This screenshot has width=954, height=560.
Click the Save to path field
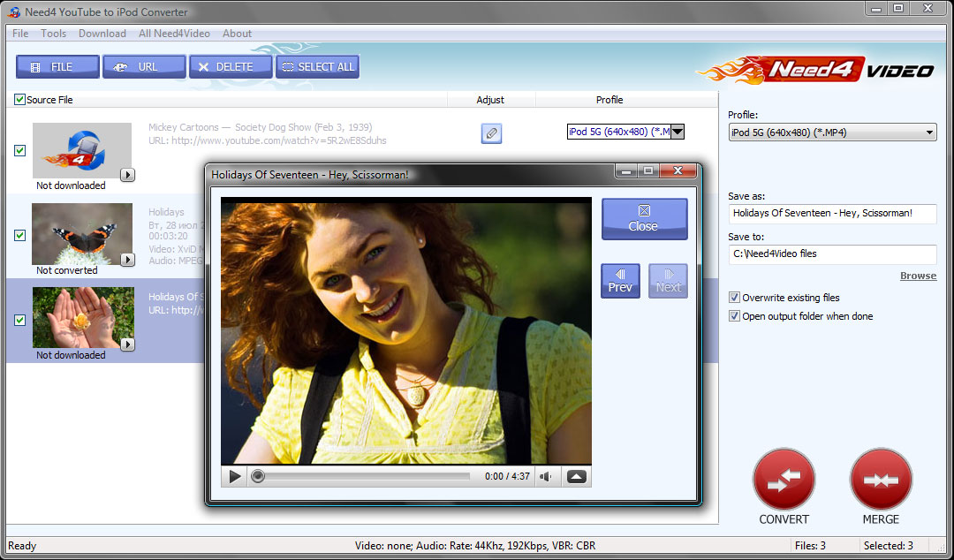click(x=832, y=254)
